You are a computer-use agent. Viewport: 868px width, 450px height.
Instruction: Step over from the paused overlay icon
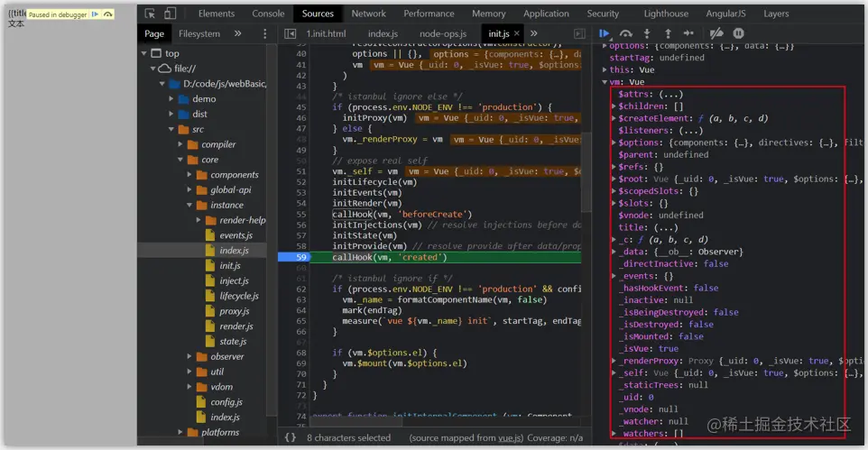click(108, 14)
